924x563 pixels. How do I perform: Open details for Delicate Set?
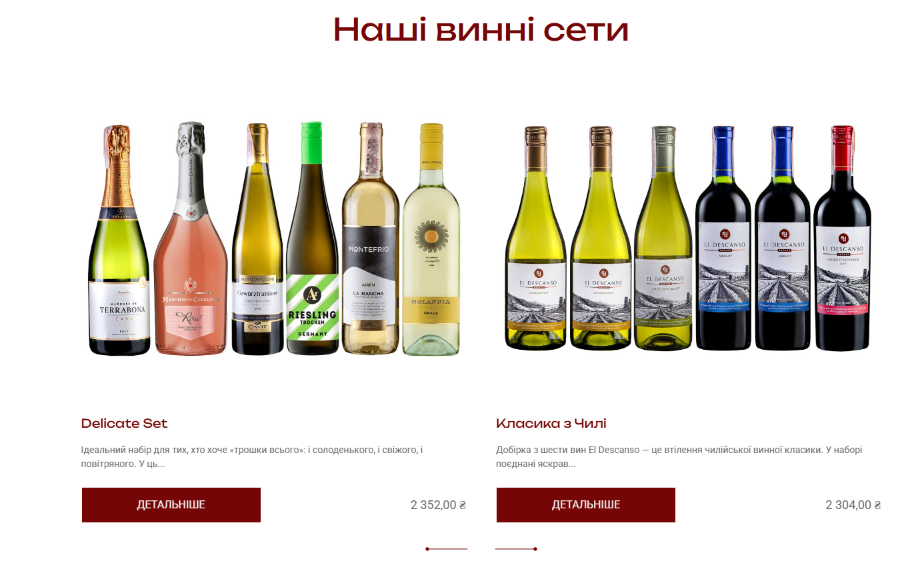click(x=171, y=505)
